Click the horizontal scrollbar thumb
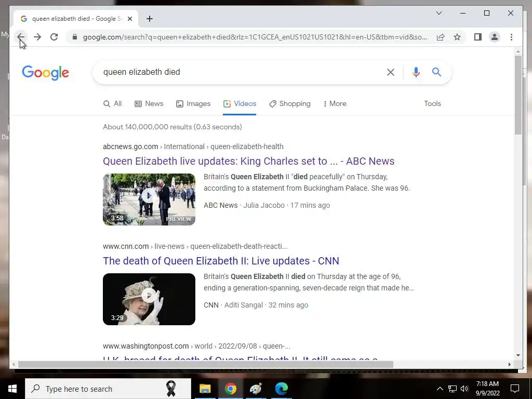This screenshot has height=399, width=532. [206, 364]
